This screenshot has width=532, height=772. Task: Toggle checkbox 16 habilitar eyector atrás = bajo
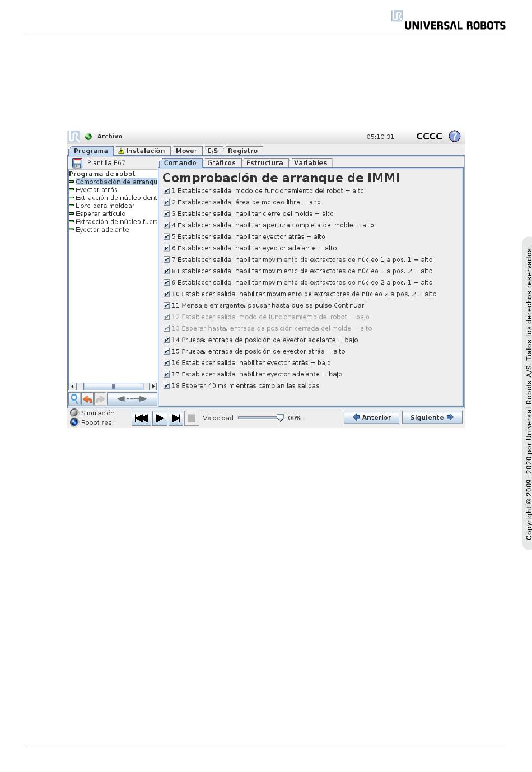[x=166, y=363]
